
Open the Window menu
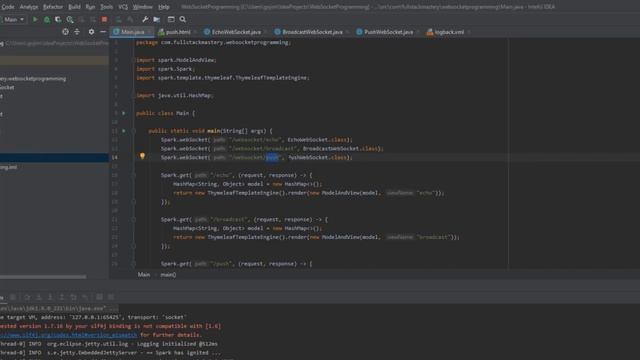[142, 7]
